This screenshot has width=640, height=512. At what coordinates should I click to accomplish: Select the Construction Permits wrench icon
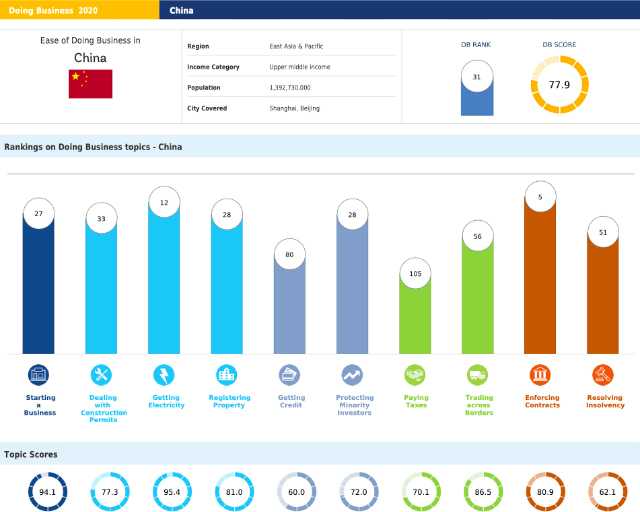[101, 375]
